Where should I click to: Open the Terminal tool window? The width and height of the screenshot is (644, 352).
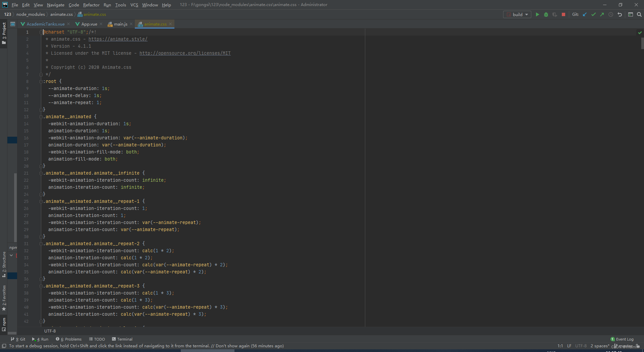tap(122, 339)
